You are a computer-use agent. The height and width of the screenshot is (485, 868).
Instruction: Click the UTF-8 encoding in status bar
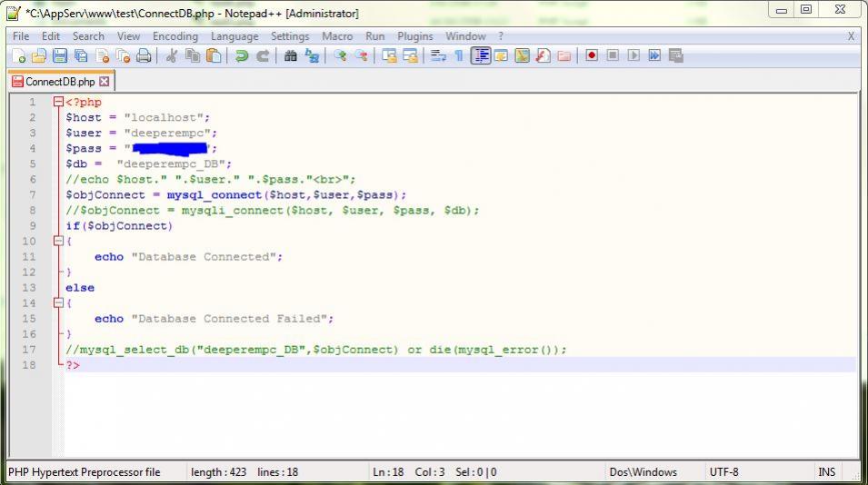(724, 472)
